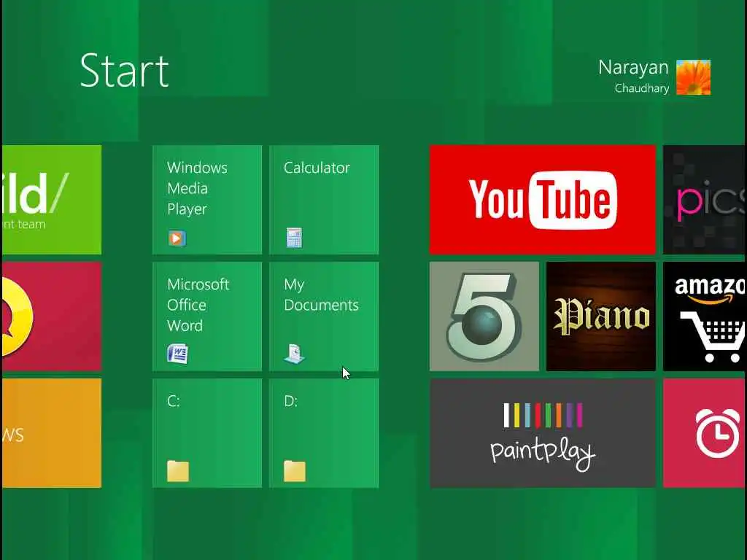Image resolution: width=747 pixels, height=560 pixels.
Task: Click the C: drive folder icon
Action: click(x=178, y=471)
